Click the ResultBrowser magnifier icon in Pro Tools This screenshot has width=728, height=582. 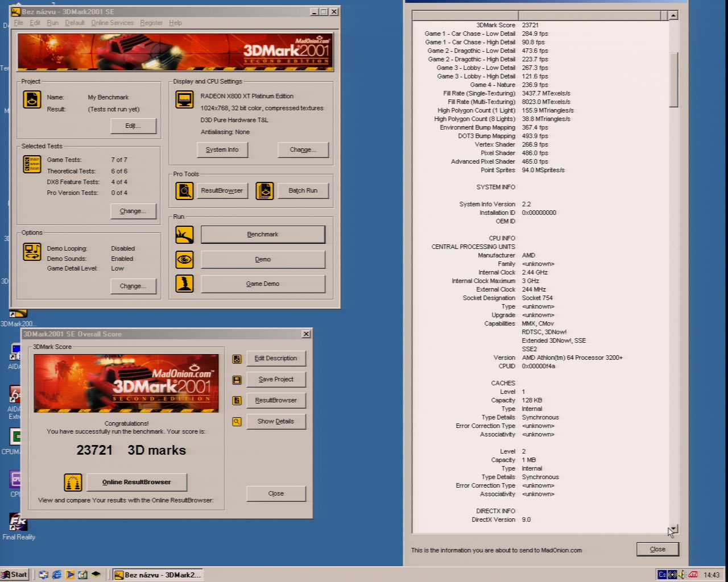coord(184,191)
